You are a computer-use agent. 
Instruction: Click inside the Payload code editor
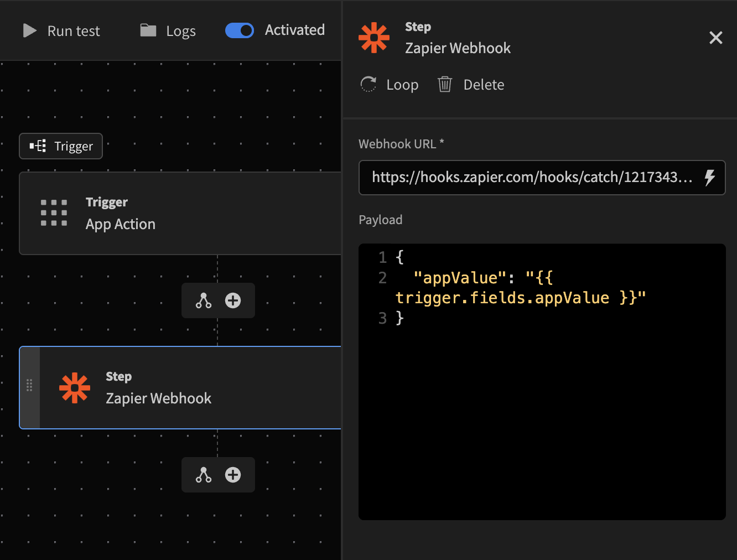[542, 382]
